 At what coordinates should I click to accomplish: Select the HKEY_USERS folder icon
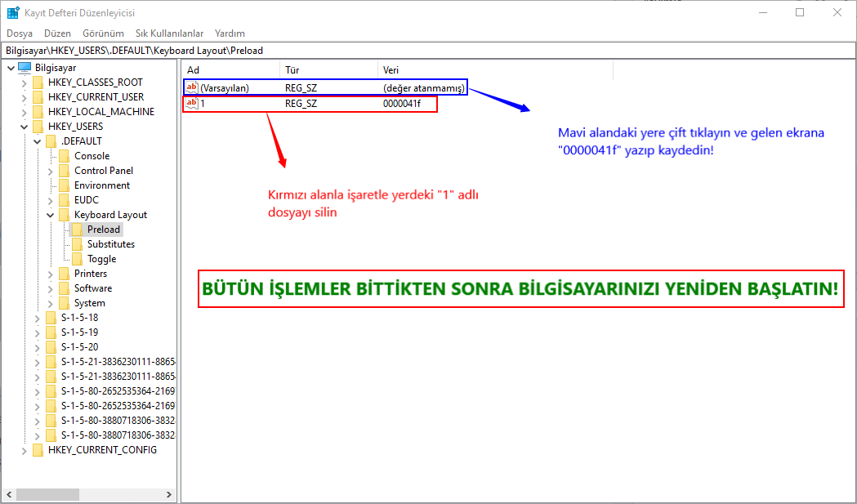[x=38, y=127]
